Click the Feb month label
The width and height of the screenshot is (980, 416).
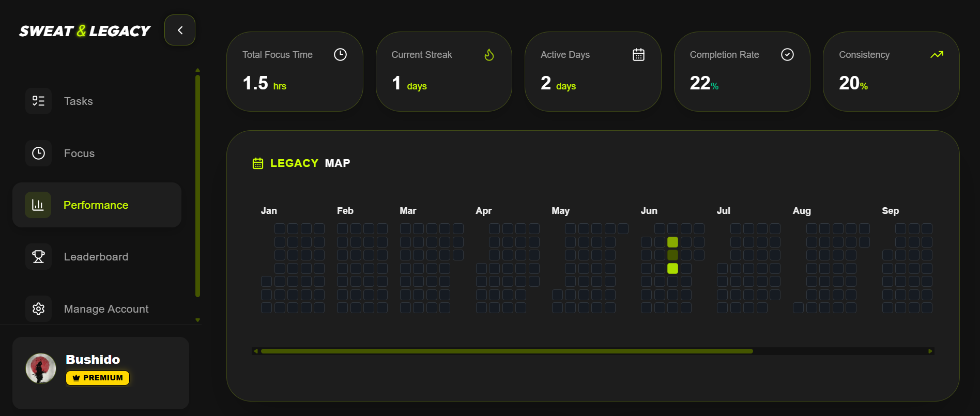click(345, 211)
